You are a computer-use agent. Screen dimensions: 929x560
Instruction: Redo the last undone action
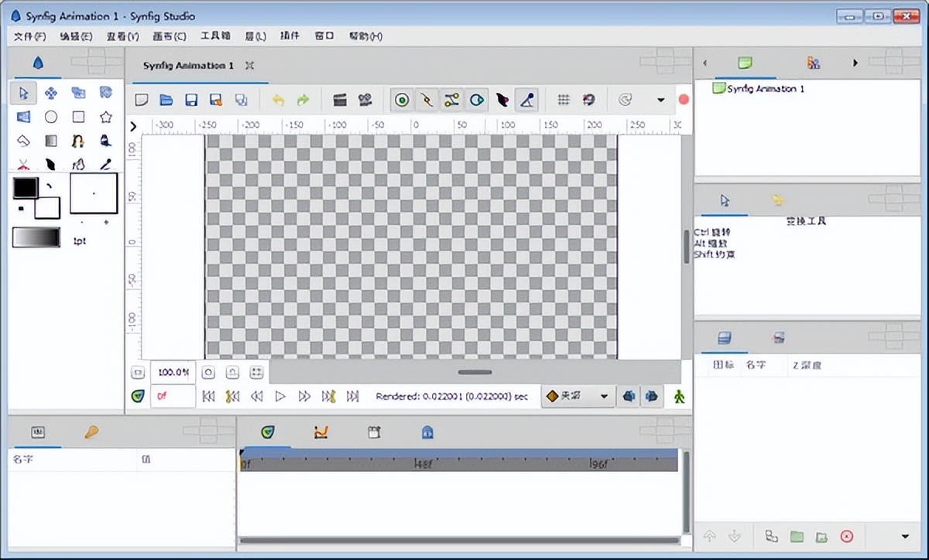tap(303, 100)
